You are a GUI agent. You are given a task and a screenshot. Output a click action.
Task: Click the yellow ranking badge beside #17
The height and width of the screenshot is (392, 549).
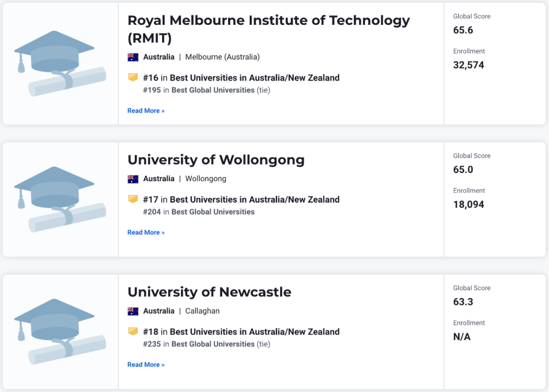coord(133,199)
